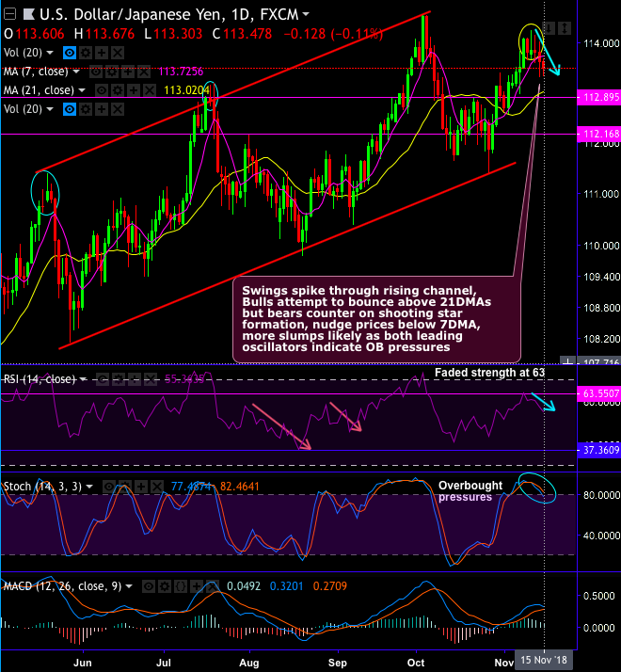The image size is (621, 672).
Task: Click the MACD signal value 0.2709
Action: click(330, 586)
